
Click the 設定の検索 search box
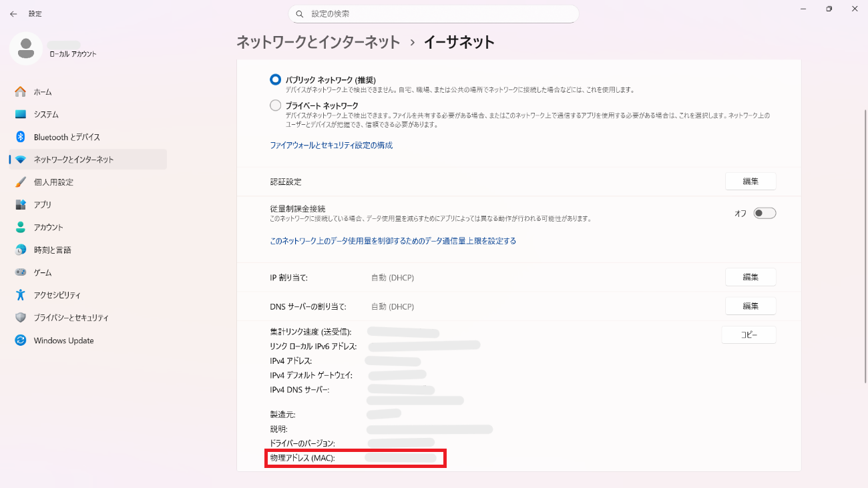pyautogui.click(x=434, y=14)
